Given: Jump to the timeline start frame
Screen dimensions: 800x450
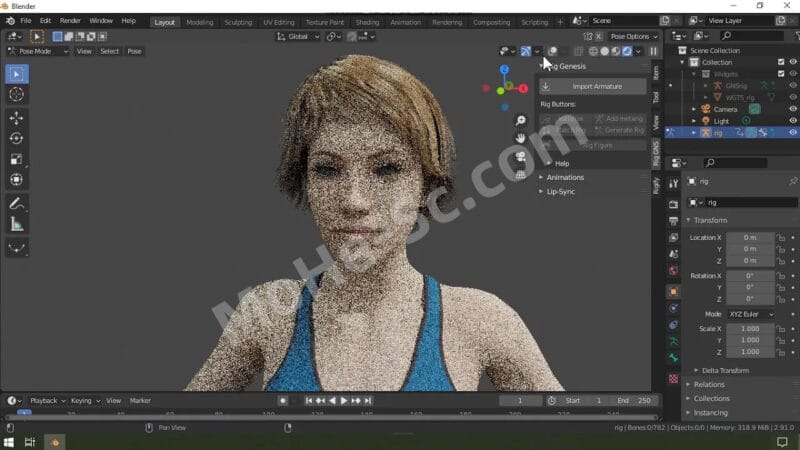Looking at the screenshot, I should click(309, 401).
